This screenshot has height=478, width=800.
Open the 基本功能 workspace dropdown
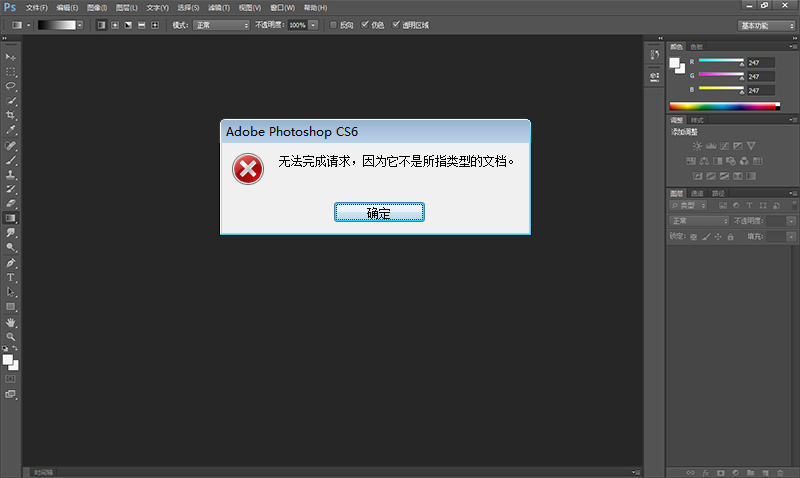tap(766, 26)
